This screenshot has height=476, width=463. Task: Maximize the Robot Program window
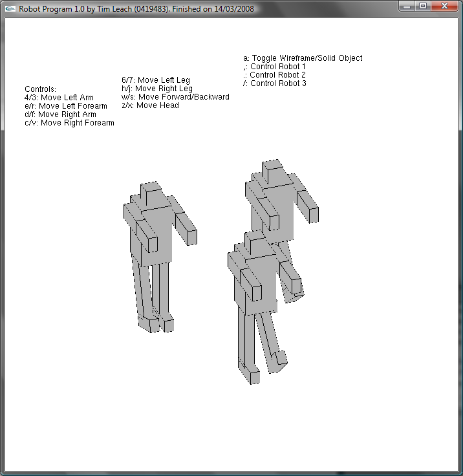tap(423, 6)
